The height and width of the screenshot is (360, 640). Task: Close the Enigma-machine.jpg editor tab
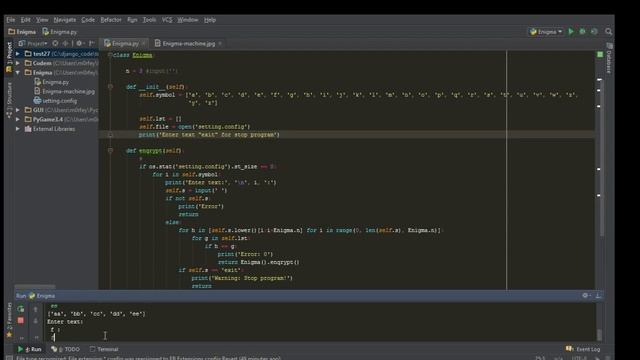[220, 43]
